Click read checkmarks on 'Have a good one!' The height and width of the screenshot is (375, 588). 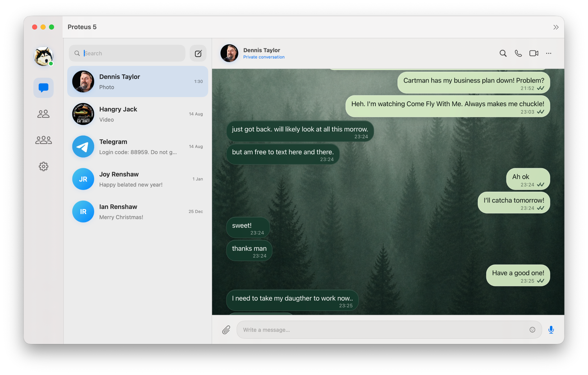[x=540, y=281]
